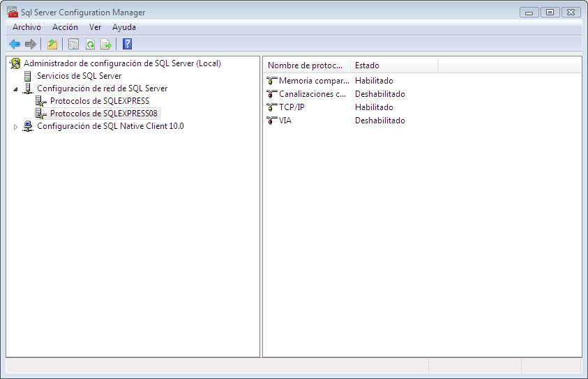Screen dimensions: 588x379
Task: Click the Up one level folder icon
Action: 52,44
